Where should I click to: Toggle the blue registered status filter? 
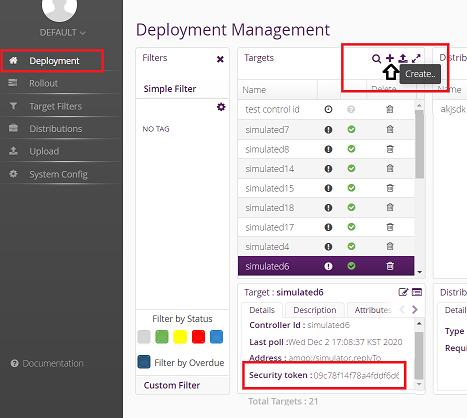point(216,337)
